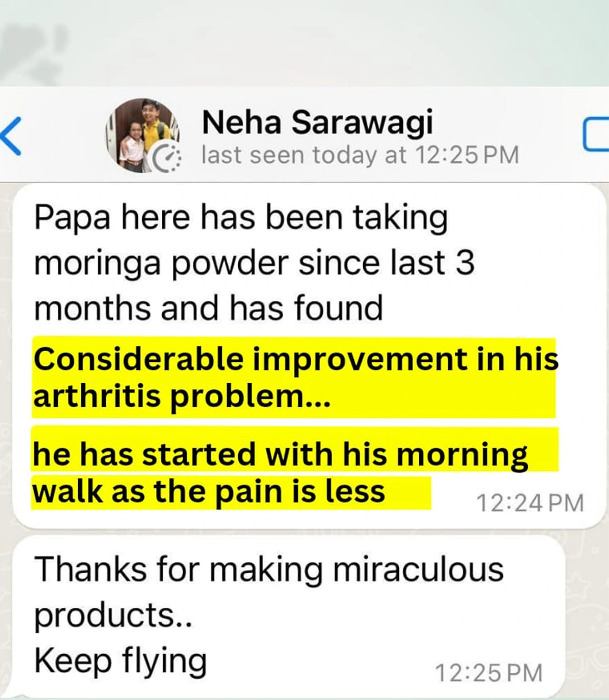
Task: Tap the 12:25 PM timestamp in the second bubble
Action: tap(489, 673)
